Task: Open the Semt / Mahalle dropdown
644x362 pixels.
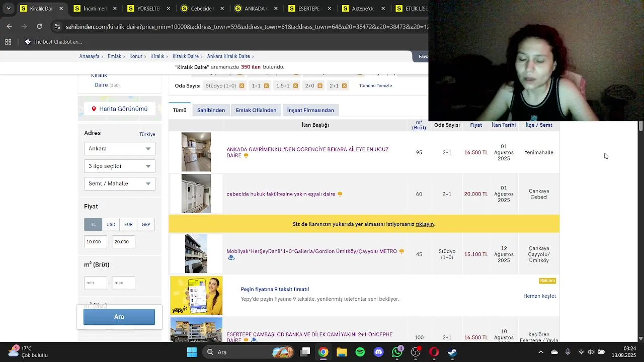Action: click(x=119, y=184)
